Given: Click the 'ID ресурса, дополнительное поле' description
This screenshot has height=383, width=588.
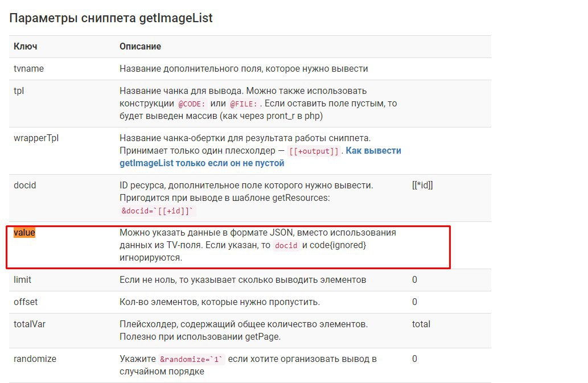Looking at the screenshot, I should 246,198.
